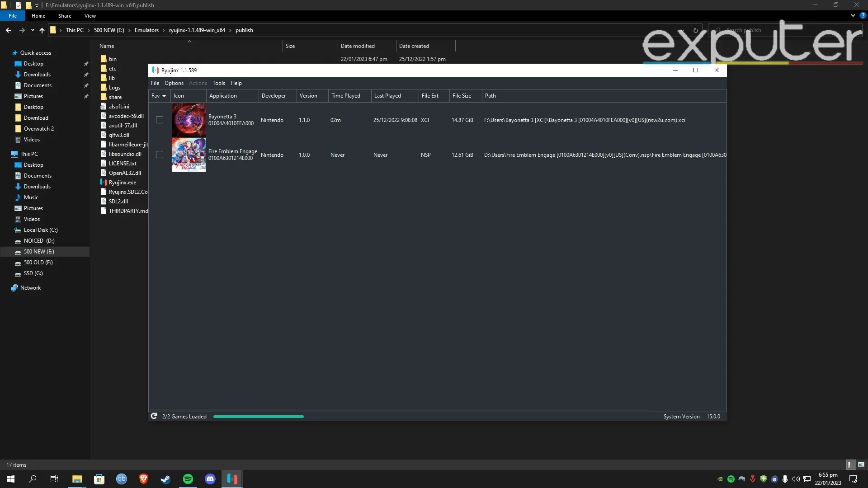The height and width of the screenshot is (488, 868).
Task: Click the Discord icon in taskbar
Action: 210,479
